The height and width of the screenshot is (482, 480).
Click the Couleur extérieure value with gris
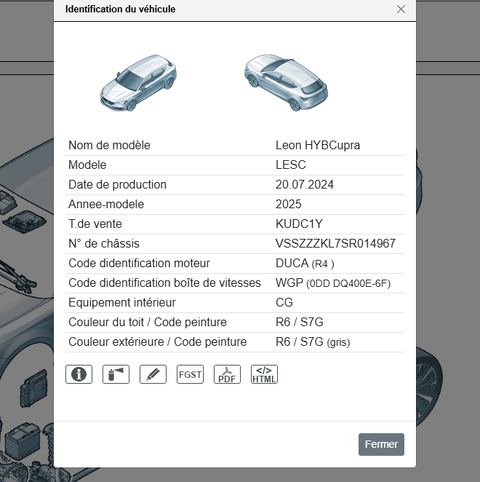[x=313, y=342]
